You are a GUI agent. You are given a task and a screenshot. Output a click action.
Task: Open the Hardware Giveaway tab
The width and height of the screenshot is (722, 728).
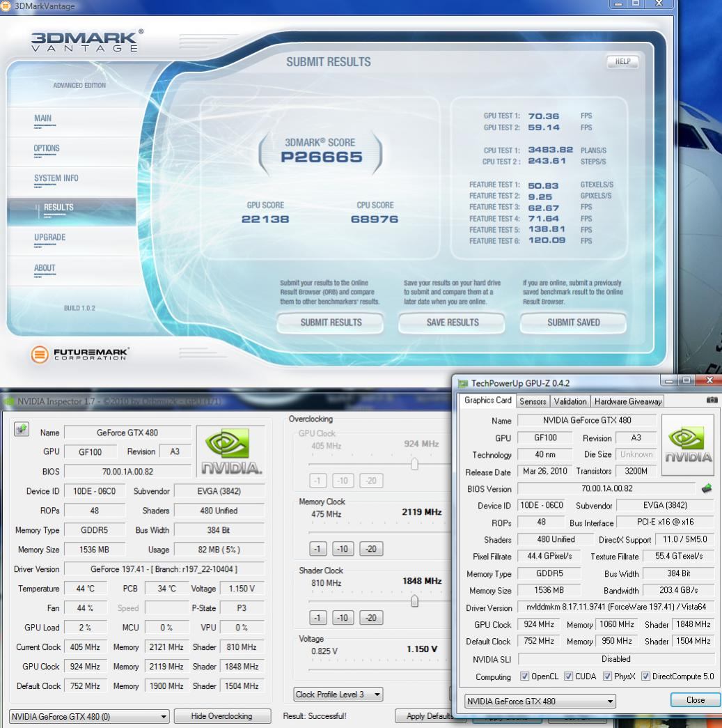click(627, 401)
